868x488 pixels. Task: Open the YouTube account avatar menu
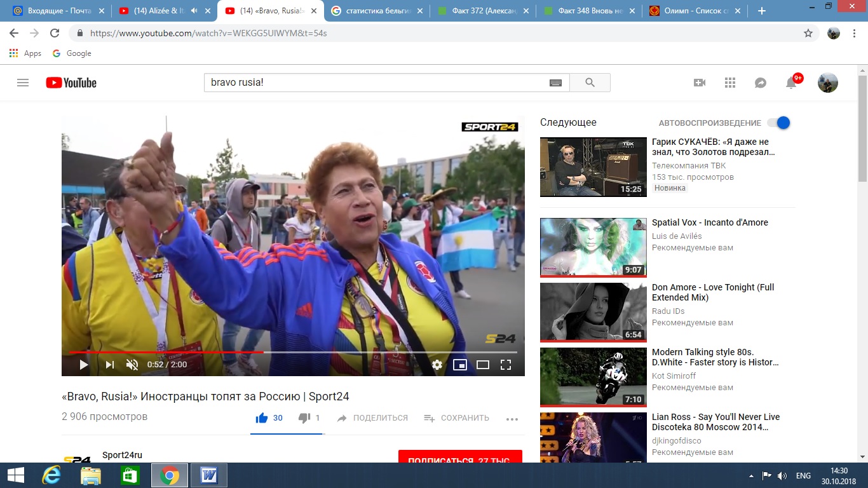coord(828,83)
